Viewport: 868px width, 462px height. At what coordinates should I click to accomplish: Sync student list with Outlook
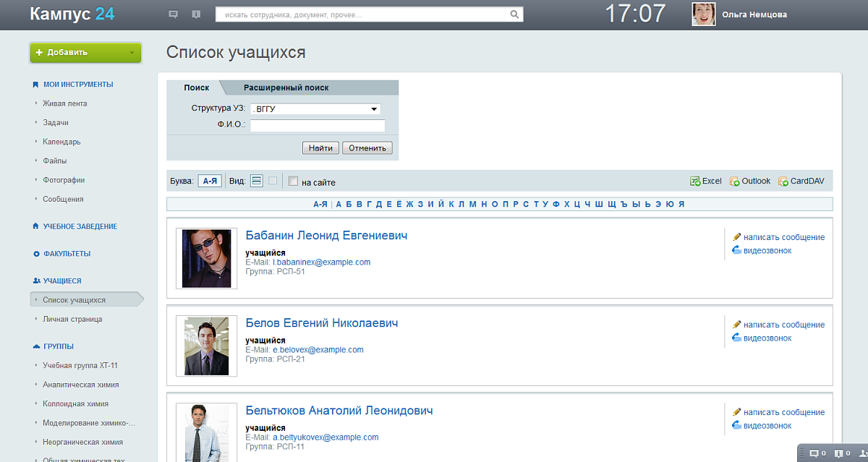pyautogui.click(x=750, y=181)
